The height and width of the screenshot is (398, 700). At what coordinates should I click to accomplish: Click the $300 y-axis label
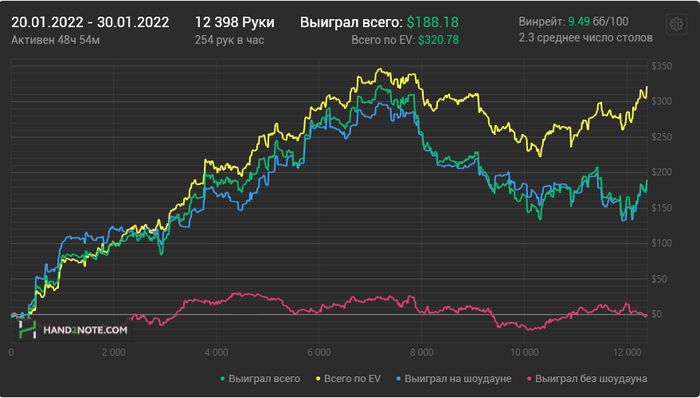[x=662, y=101]
